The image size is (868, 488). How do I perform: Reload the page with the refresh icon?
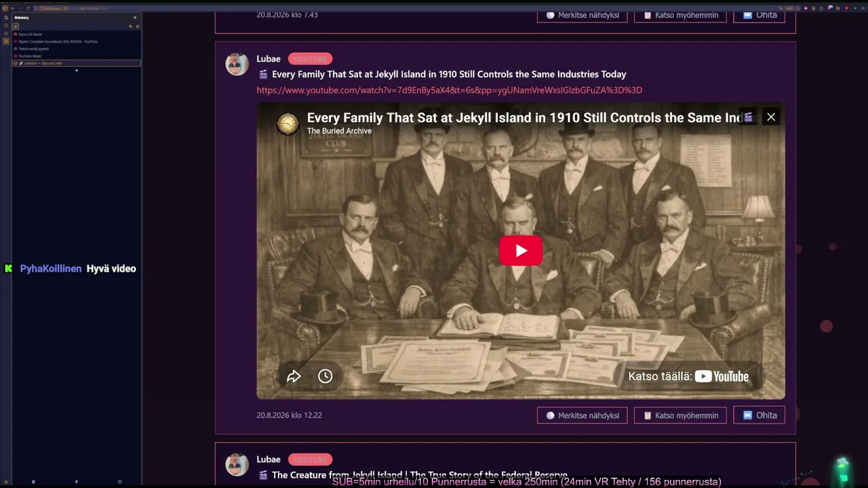coord(28,8)
